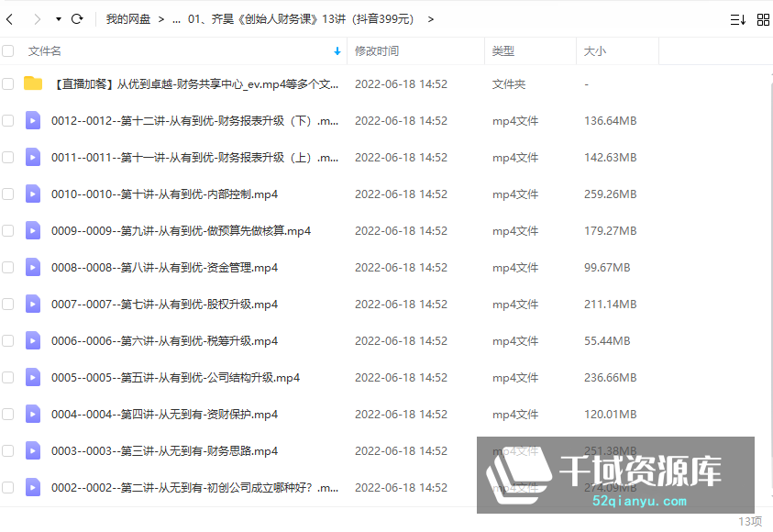The image size is (773, 532).
Task: Open 我的网盘 breadcrumb
Action: 128,19
